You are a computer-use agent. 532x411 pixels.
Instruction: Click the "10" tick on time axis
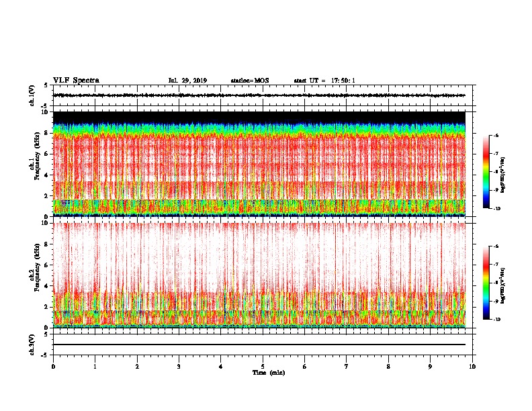472,367
